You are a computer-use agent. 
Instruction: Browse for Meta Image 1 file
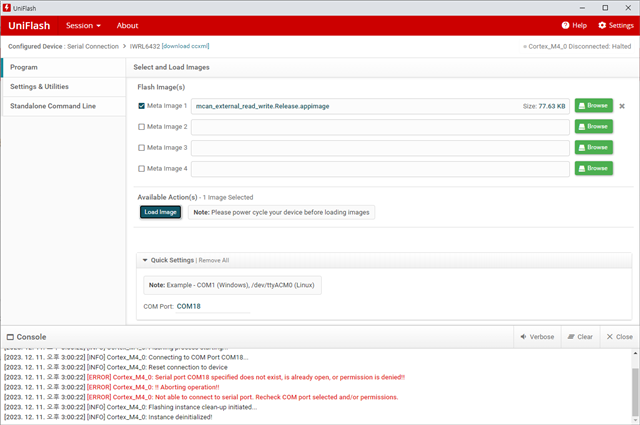click(x=593, y=105)
